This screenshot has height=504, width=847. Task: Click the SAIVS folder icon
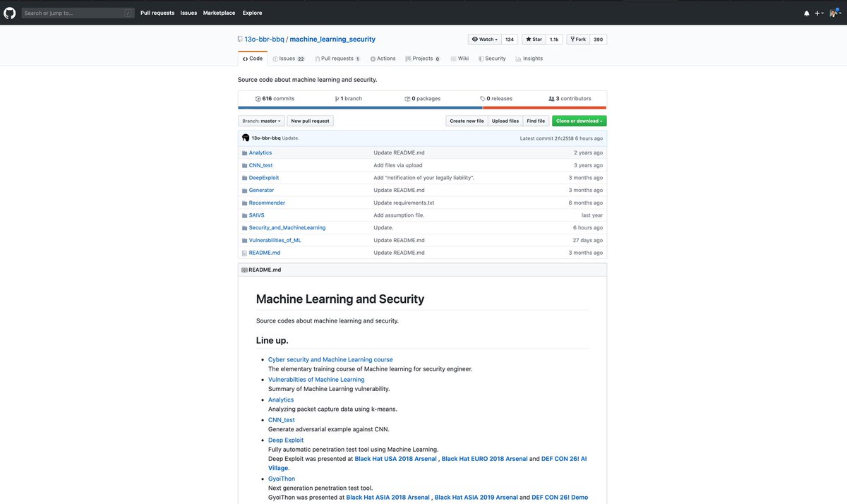point(244,215)
